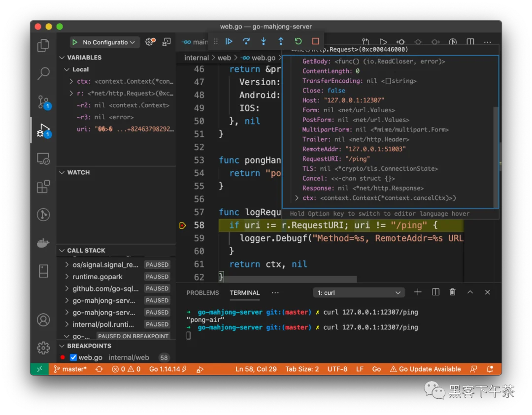
Task: Expand the r net/http.Request variable
Action: click(71, 93)
